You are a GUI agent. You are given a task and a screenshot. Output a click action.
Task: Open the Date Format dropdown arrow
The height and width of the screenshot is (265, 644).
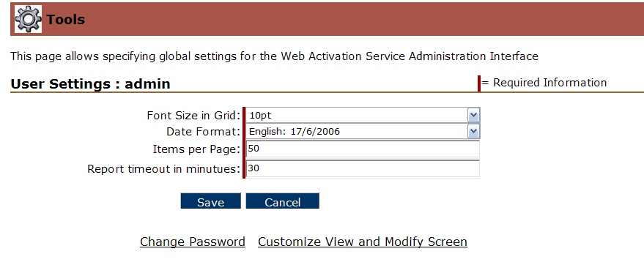coord(473,131)
